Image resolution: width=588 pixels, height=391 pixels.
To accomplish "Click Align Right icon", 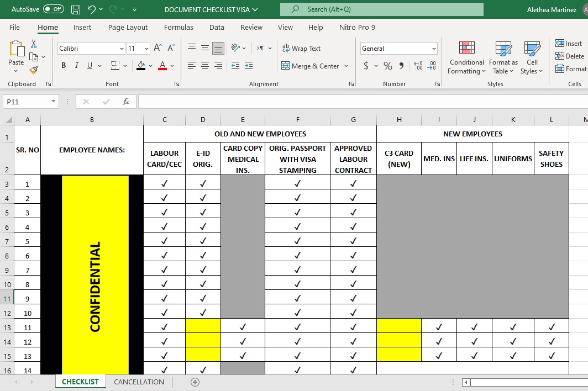I will pyautogui.click(x=218, y=66).
